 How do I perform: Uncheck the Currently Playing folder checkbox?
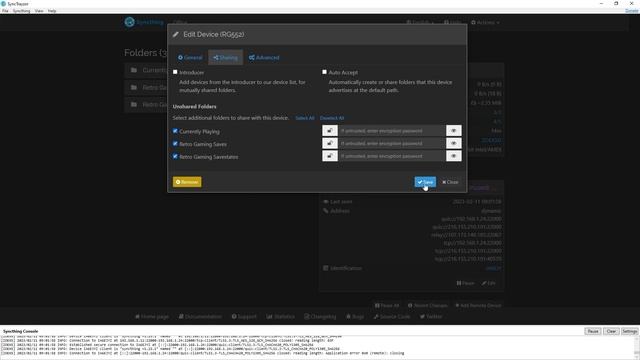coord(175,131)
